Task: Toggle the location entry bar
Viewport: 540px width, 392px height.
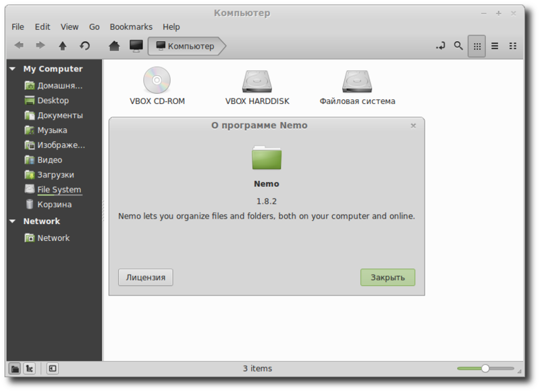Action: [x=441, y=46]
